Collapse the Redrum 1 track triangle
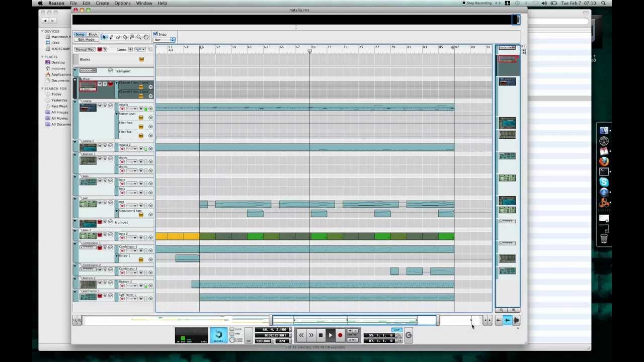 75,155
